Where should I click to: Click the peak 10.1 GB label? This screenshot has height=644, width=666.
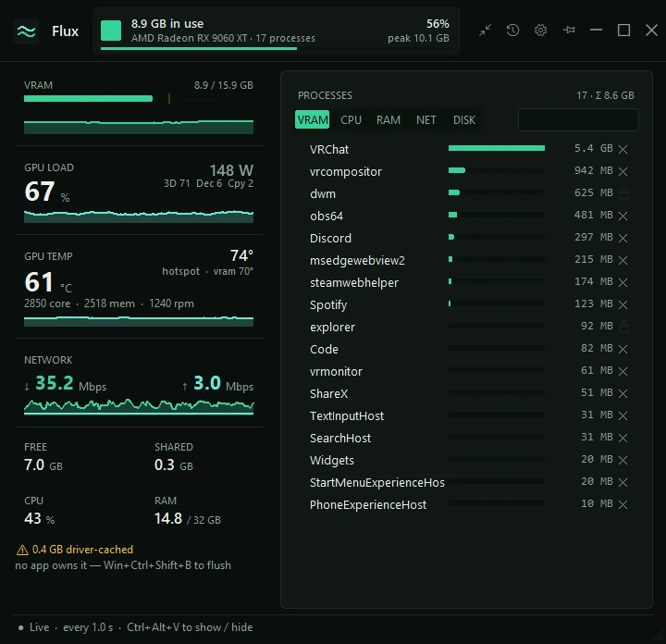(418, 38)
